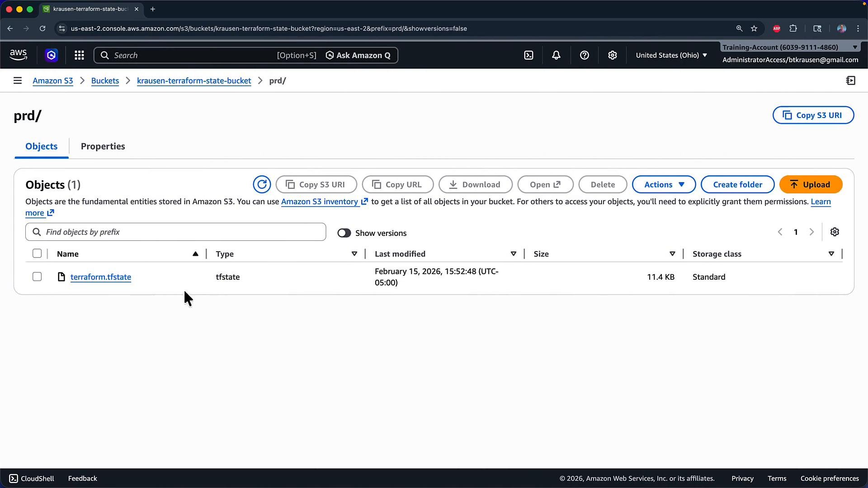This screenshot has width=868, height=488.
Task: Click Create folder button
Action: click(737, 184)
